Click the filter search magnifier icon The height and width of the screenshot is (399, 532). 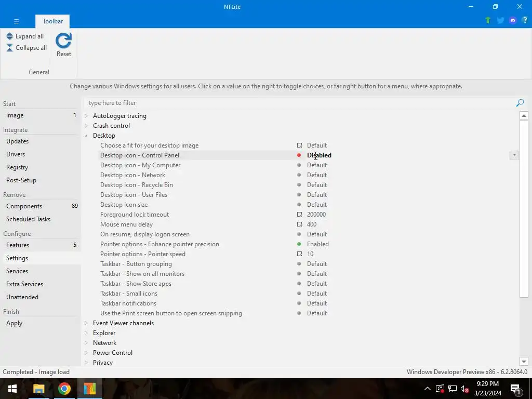pos(520,103)
